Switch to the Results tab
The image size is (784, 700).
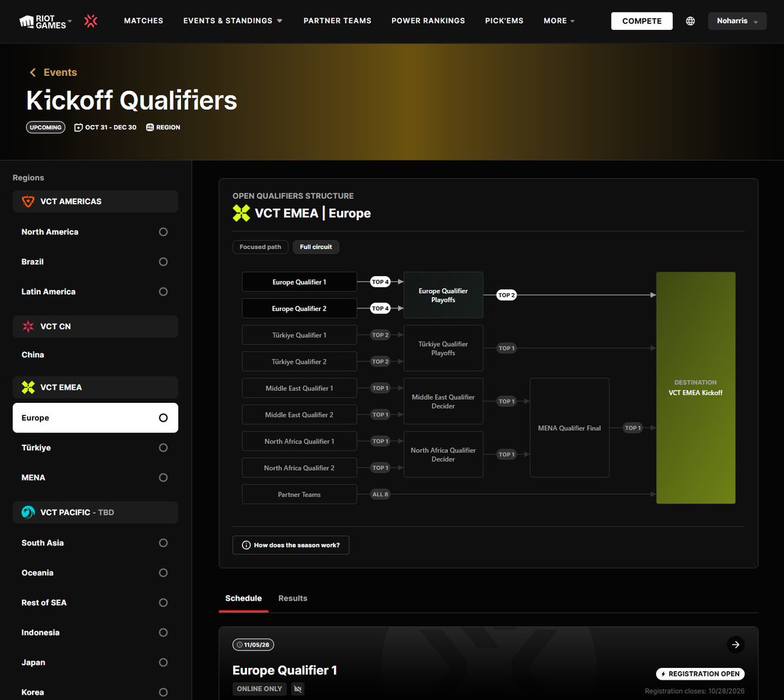click(293, 598)
